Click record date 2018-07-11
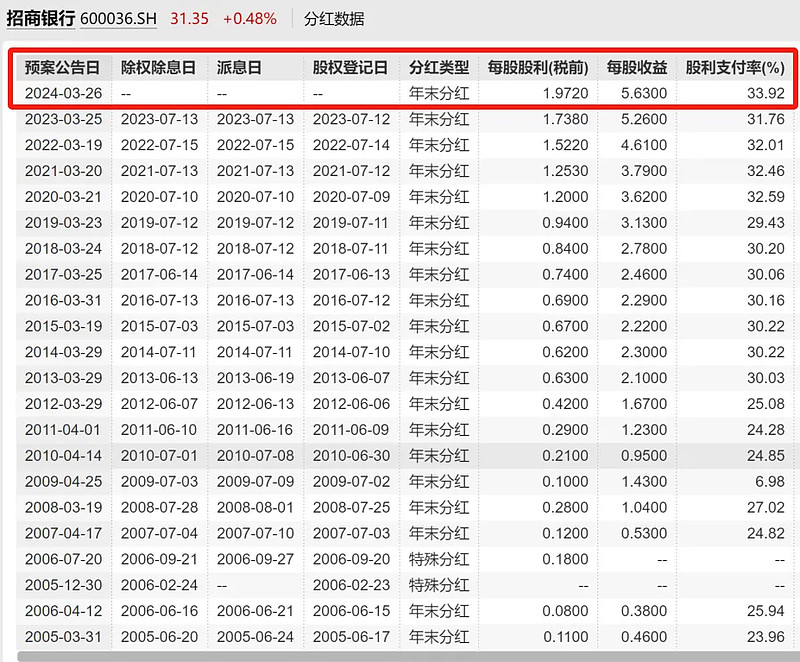This screenshot has width=800, height=662. pyautogui.click(x=351, y=249)
